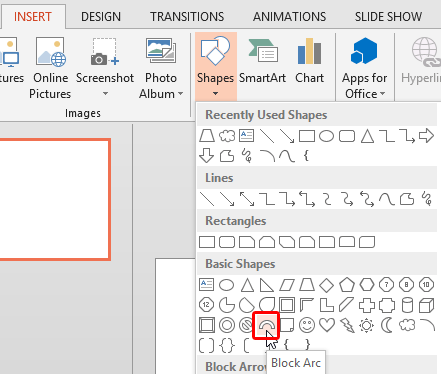441x374 pixels.
Task: Switch to the INSERT tab
Action: click(33, 17)
